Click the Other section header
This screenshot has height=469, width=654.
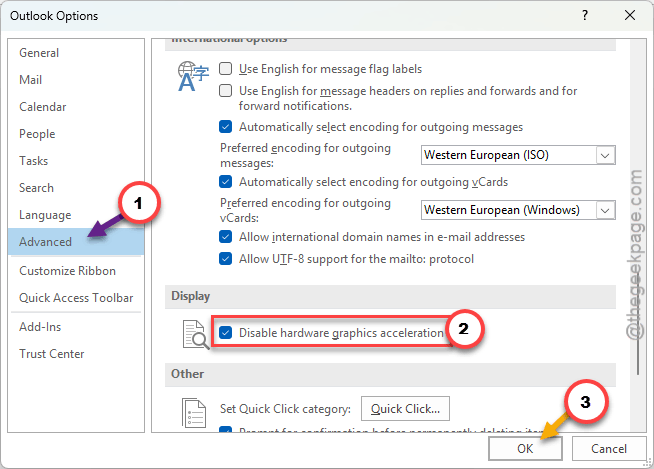[x=390, y=374]
